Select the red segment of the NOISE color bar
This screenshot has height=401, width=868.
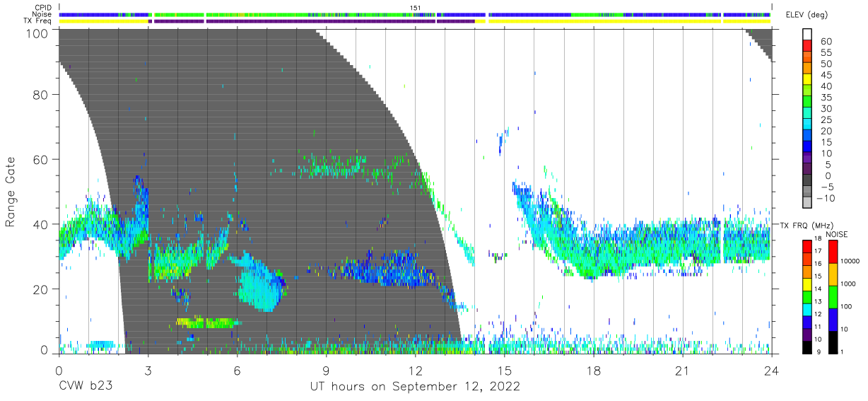(833, 252)
